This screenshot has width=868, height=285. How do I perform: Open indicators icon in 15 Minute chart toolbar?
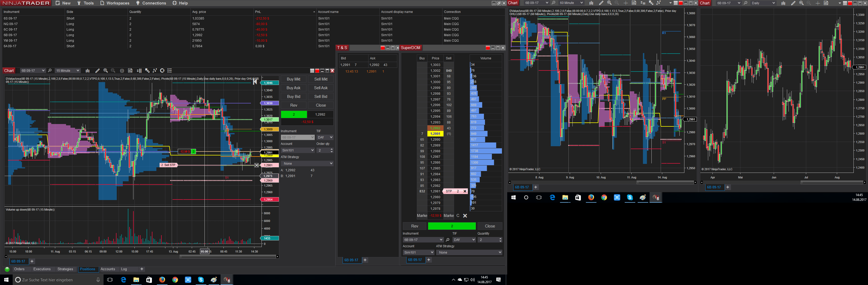tap(147, 71)
